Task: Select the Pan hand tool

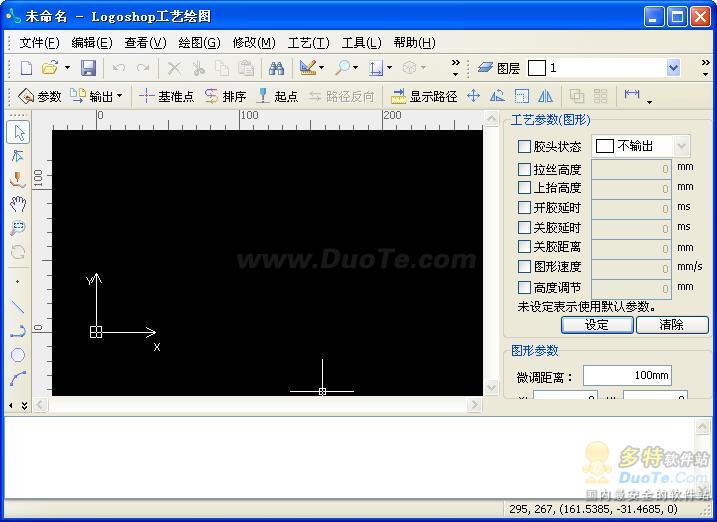Action: coord(18,204)
